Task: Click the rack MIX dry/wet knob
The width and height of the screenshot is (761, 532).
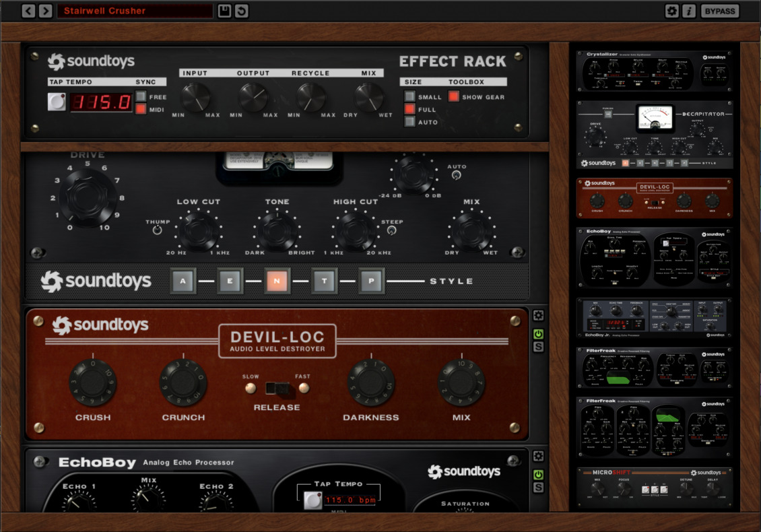Action: 369,97
